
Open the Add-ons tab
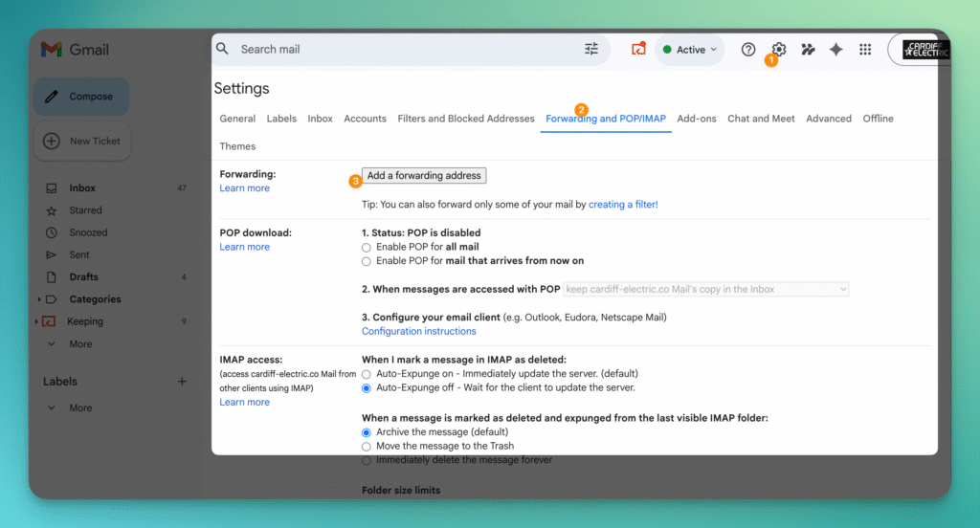(697, 119)
